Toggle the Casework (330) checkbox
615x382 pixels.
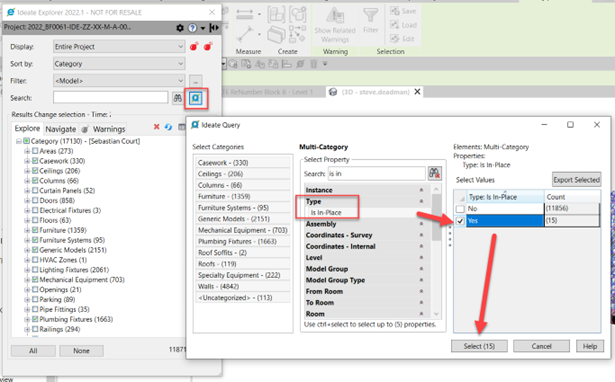point(35,160)
